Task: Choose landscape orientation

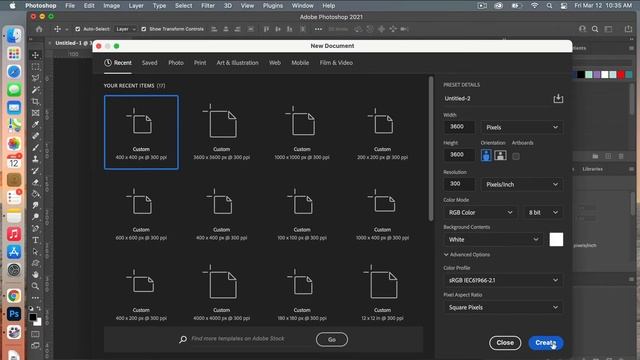Action: click(500, 156)
